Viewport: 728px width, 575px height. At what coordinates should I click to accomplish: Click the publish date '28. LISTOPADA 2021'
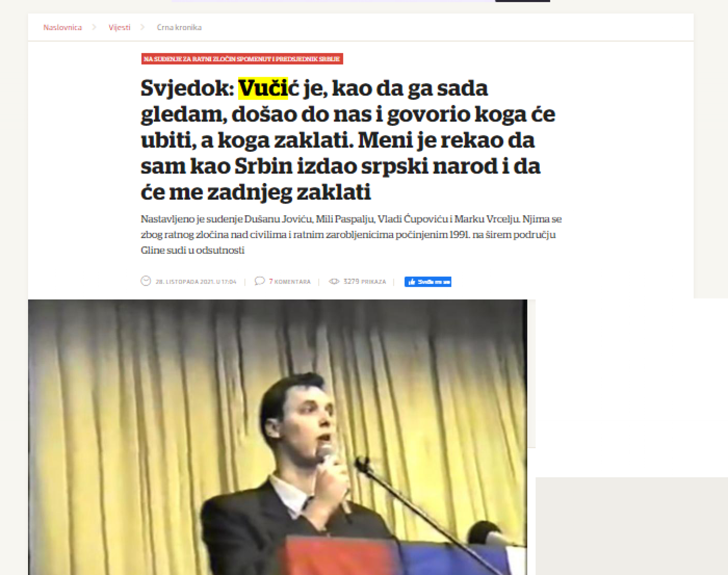[196, 281]
